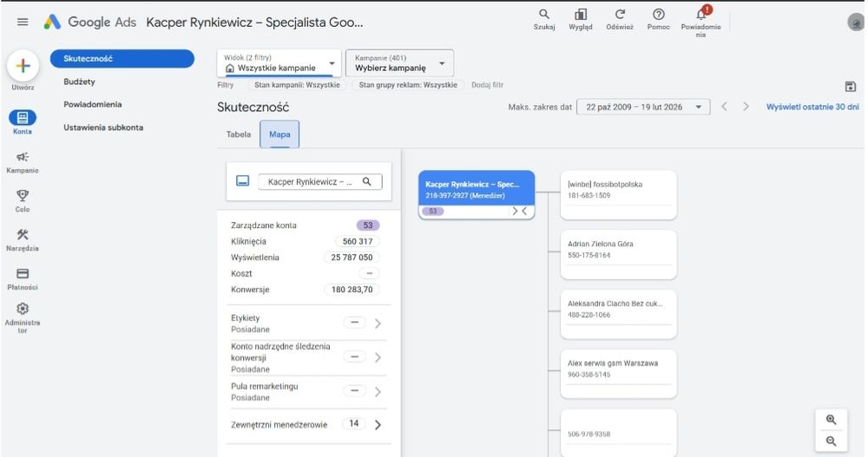Image resolution: width=868 pixels, height=457 pixels.
Task: Click the Filtry label
Action: 226,85
